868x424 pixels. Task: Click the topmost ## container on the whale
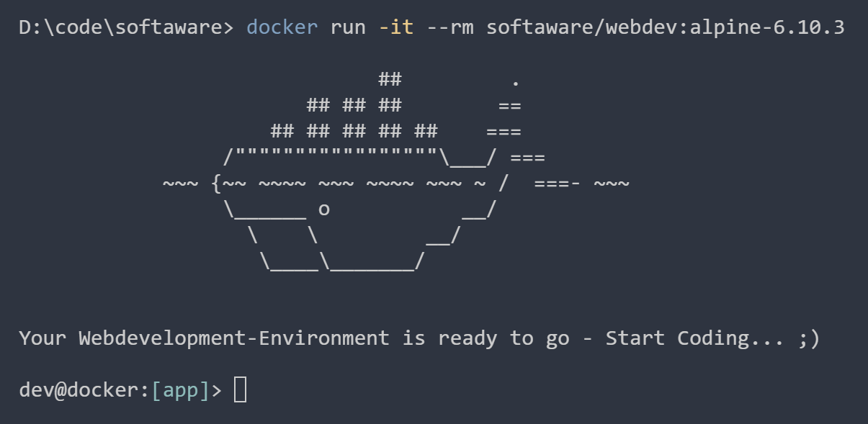tap(390, 79)
